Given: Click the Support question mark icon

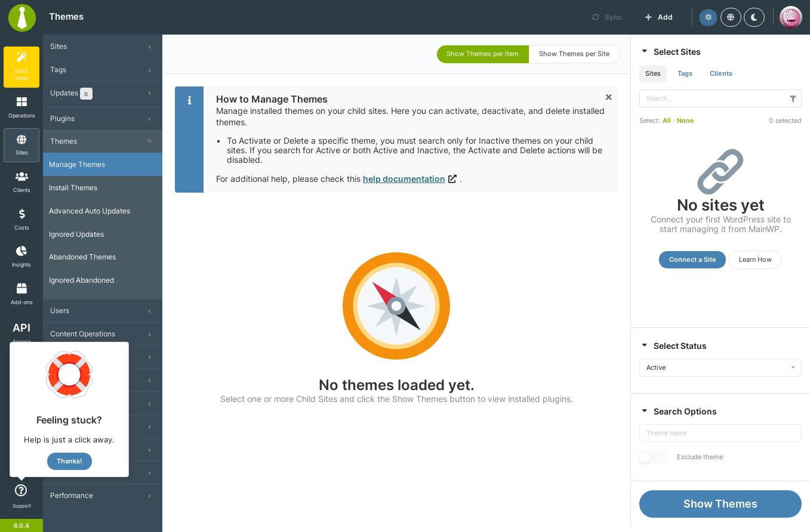Looking at the screenshot, I should pos(21,490).
